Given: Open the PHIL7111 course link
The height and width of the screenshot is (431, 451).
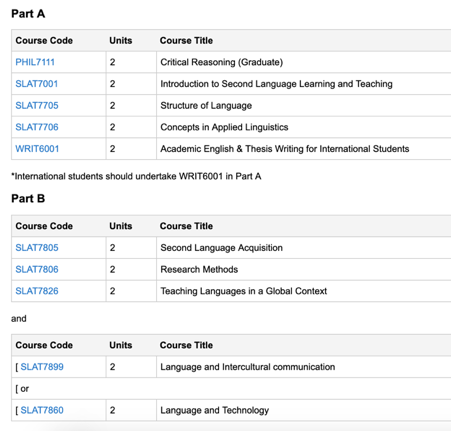Looking at the screenshot, I should [x=35, y=62].
